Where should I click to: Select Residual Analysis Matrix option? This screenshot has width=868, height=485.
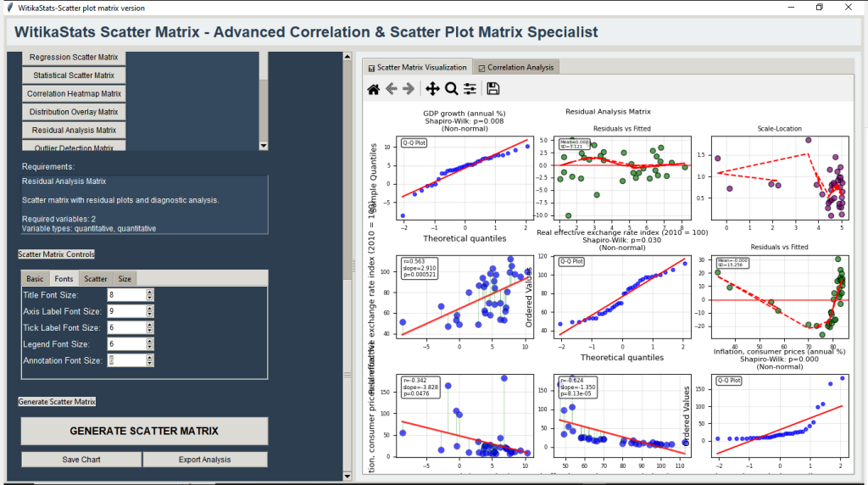pyautogui.click(x=74, y=130)
